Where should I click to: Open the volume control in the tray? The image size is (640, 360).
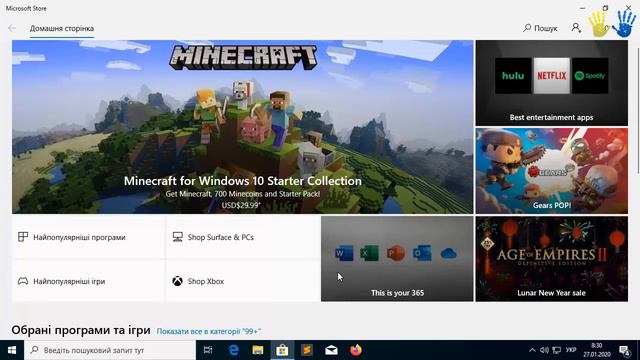tap(544, 350)
